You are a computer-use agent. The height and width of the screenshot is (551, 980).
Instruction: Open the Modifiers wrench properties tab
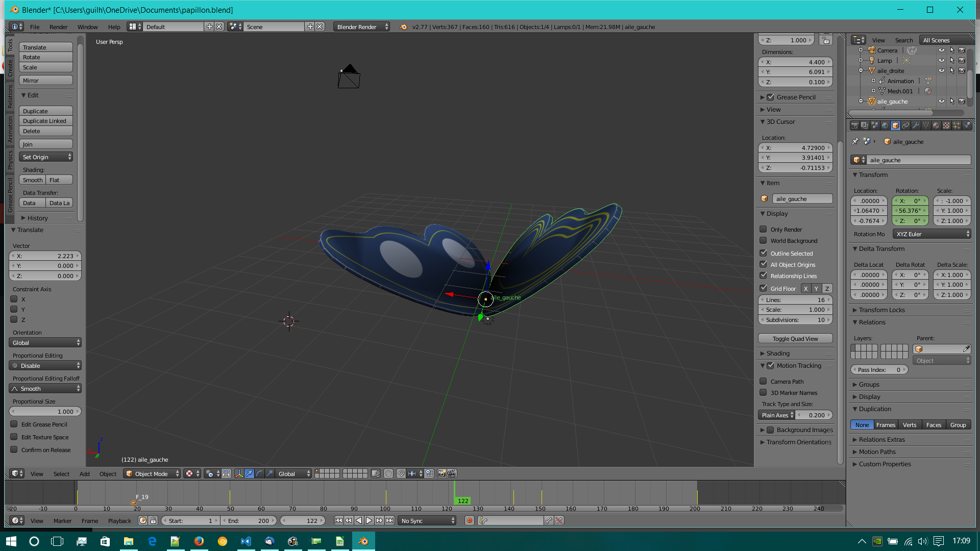tap(916, 126)
